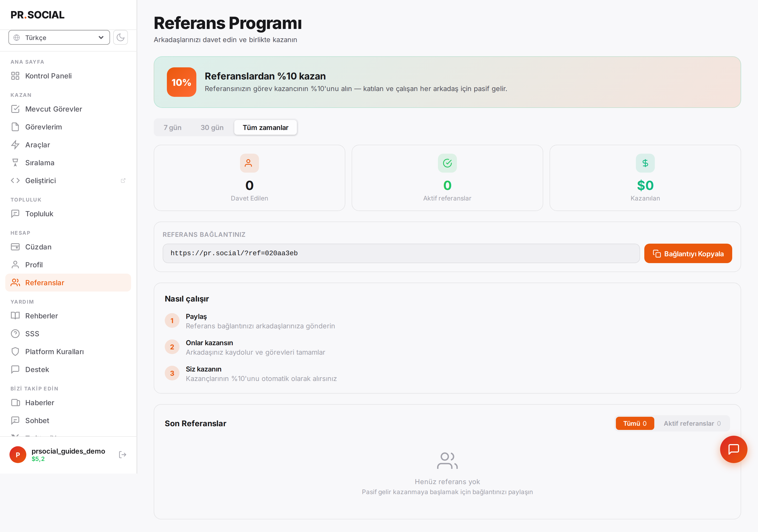
Task: Click the Geliştirici code brackets icon
Action: (15, 180)
